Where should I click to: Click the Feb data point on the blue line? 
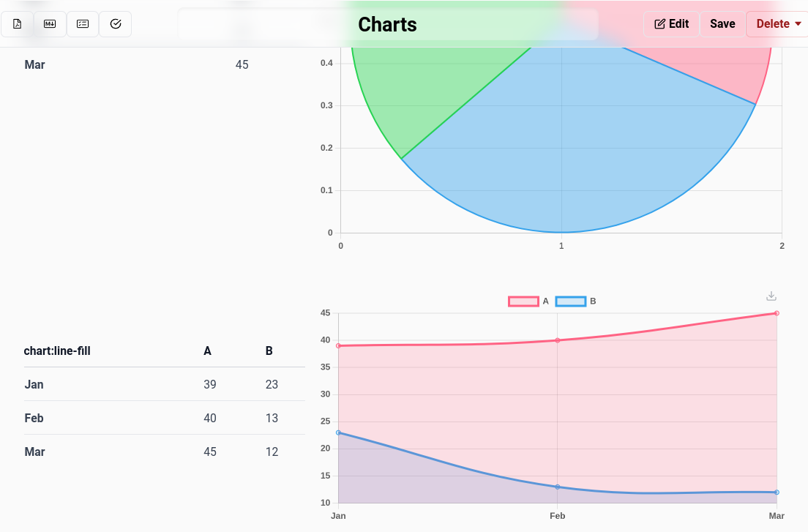(557, 486)
